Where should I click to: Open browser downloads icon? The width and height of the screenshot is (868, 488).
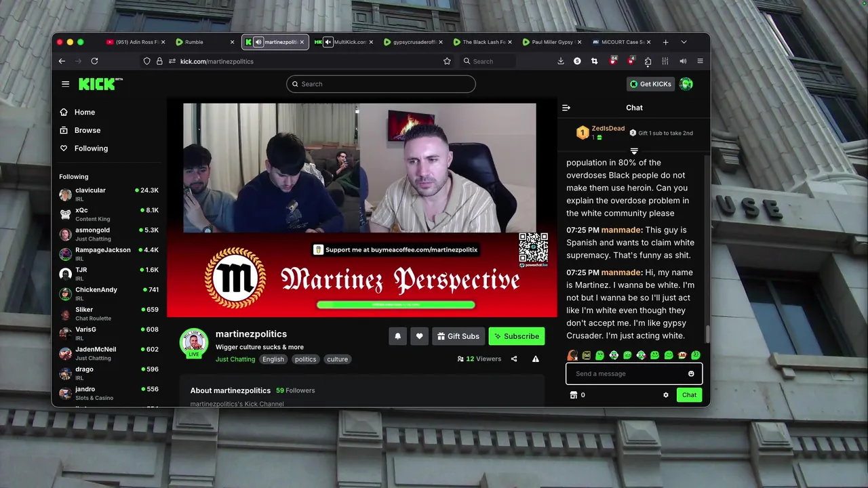coord(561,61)
